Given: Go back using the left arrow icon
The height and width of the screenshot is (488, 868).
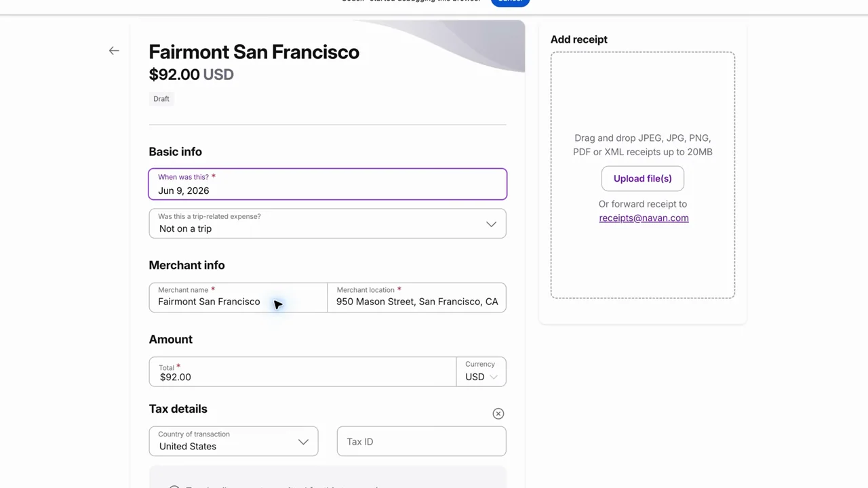Looking at the screenshot, I should coord(114,51).
